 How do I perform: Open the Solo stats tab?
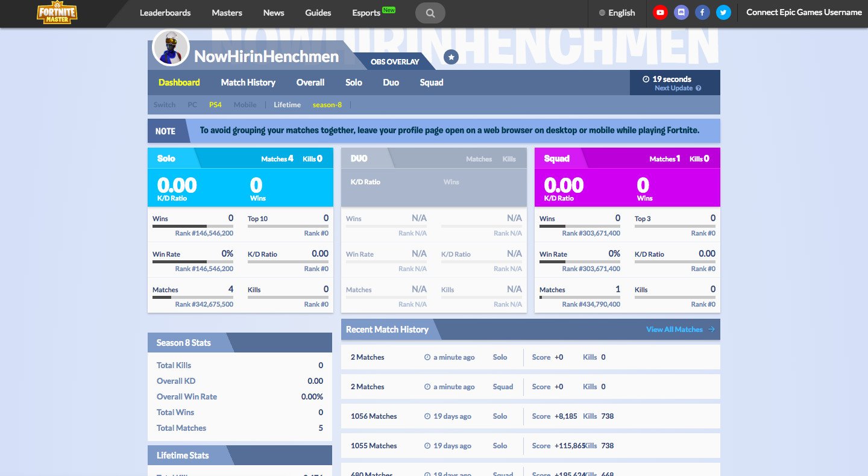tap(354, 83)
